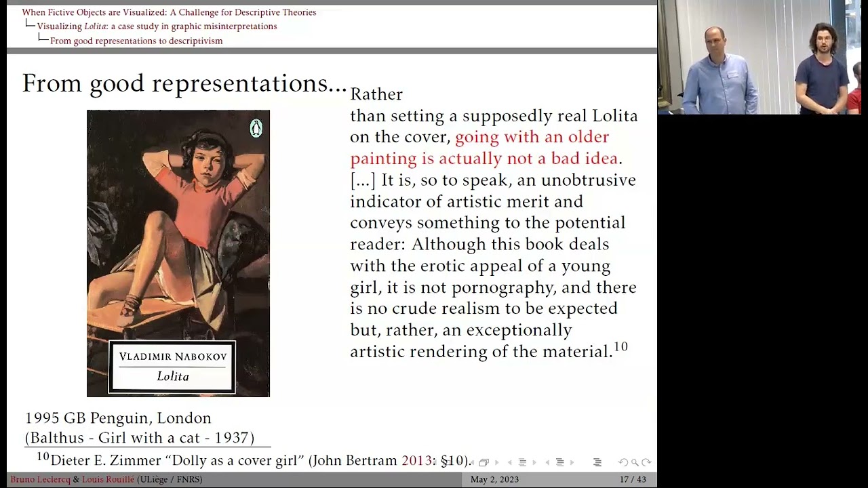Go to previous frame using left arrow
This screenshot has height=488, width=868.
pos(473,462)
